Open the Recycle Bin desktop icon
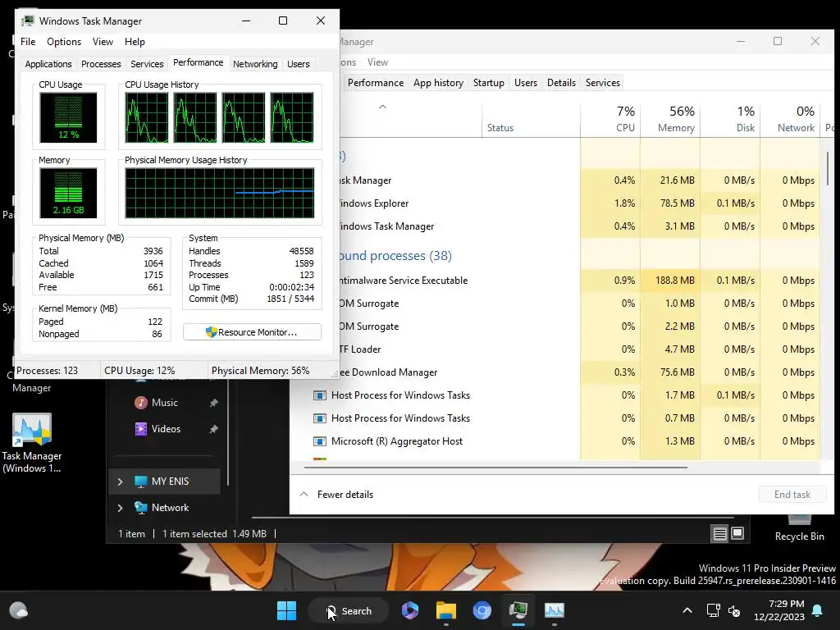 (799, 527)
